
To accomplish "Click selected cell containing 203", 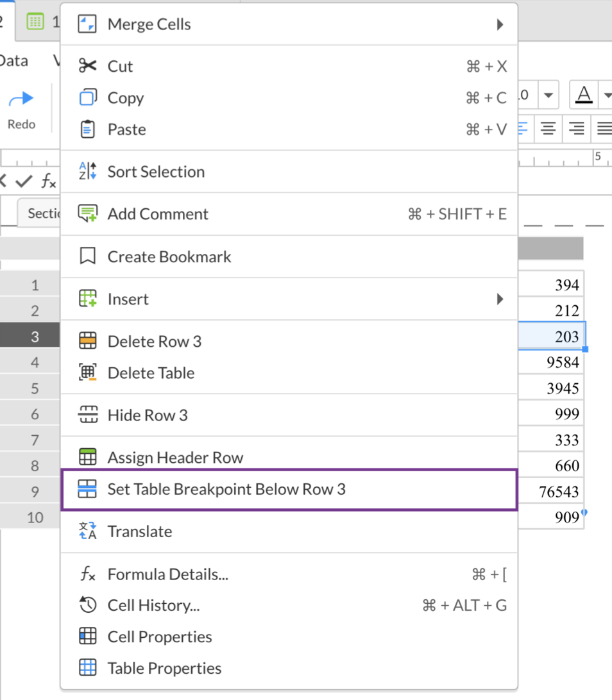I will click(x=551, y=336).
